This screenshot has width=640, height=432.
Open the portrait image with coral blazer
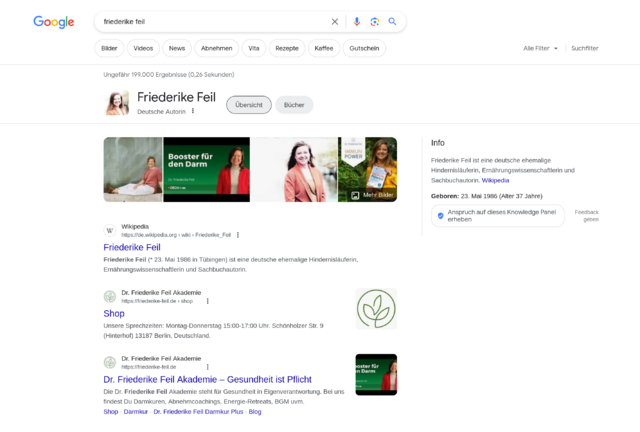coord(294,169)
